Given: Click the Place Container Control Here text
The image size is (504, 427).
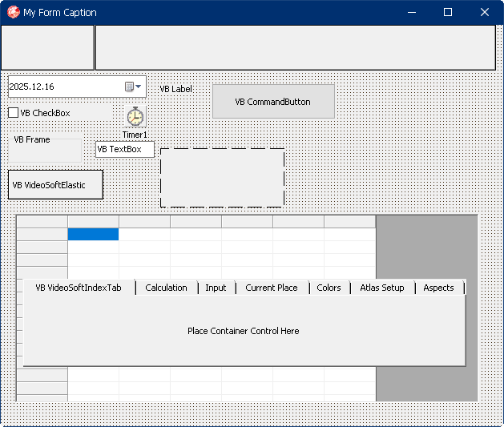Looking at the screenshot, I should click(x=244, y=331).
